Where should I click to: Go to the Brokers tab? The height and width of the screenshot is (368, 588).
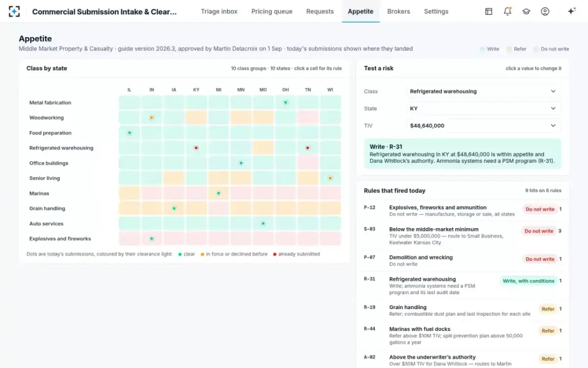point(398,11)
